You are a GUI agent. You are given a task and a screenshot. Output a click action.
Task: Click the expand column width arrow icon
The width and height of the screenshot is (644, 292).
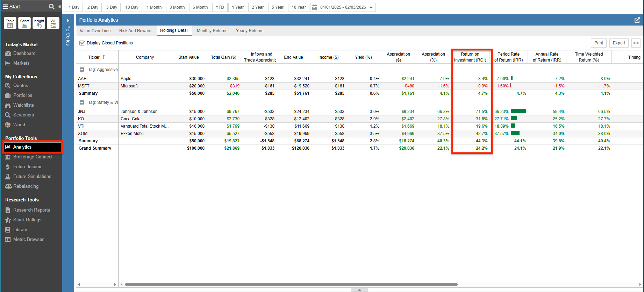[x=636, y=43]
